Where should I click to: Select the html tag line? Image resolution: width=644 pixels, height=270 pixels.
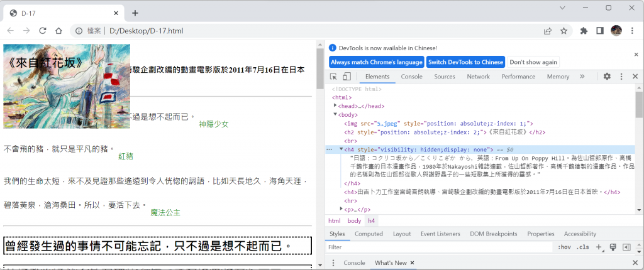[x=341, y=97]
